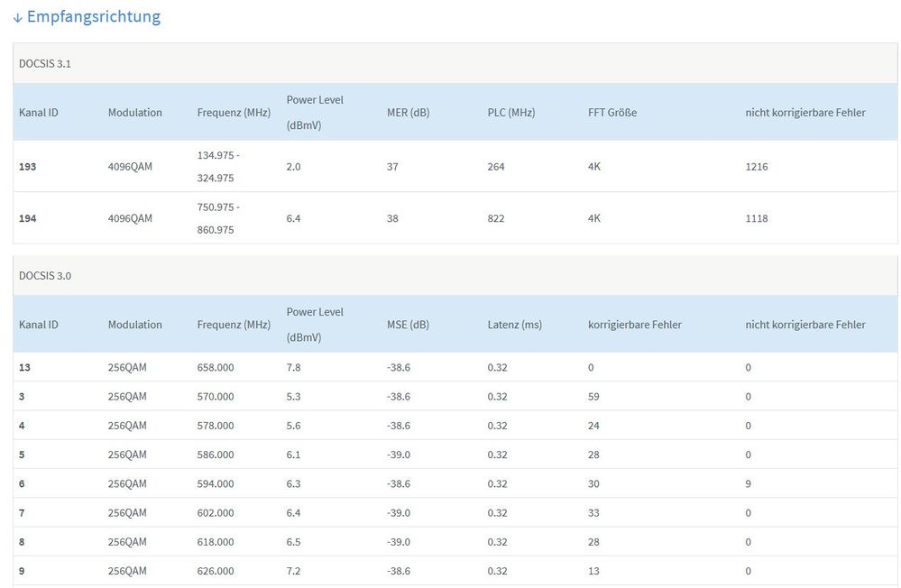This screenshot has height=588, width=901.
Task: Click the 'PLC (MHz)' column header
Action: tap(510, 113)
